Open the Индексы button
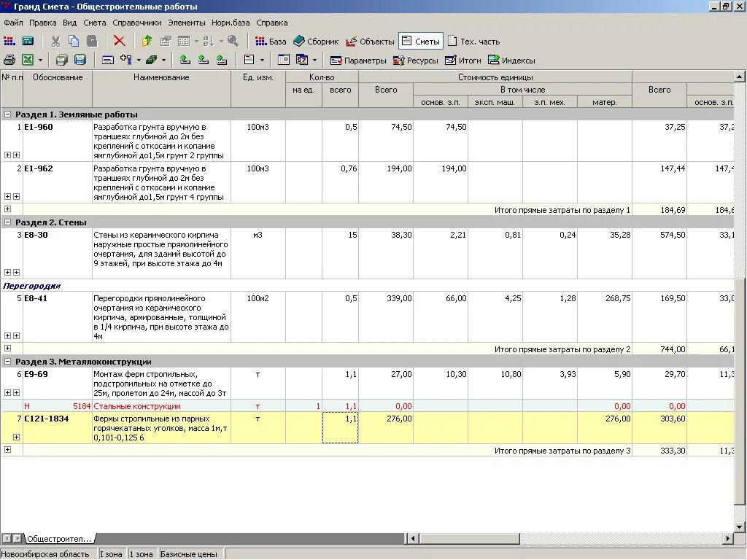 511,61
